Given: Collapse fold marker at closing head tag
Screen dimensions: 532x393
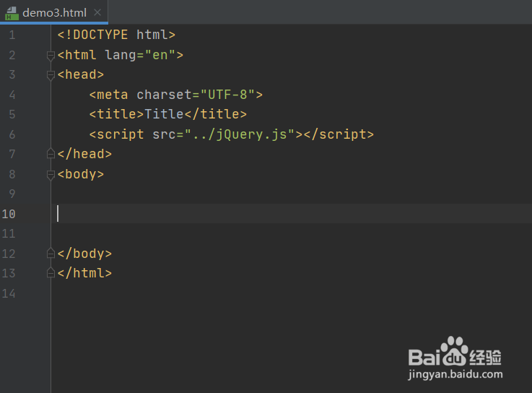Looking at the screenshot, I should (x=51, y=154).
